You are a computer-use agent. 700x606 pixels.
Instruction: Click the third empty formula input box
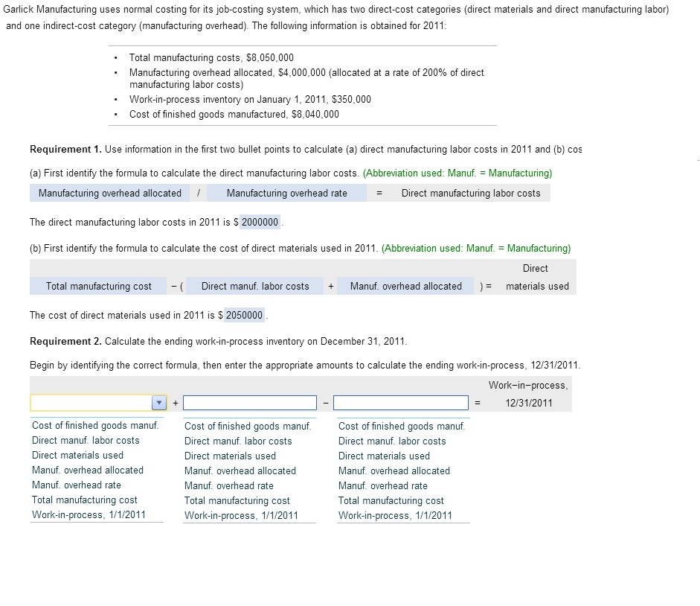click(400, 403)
